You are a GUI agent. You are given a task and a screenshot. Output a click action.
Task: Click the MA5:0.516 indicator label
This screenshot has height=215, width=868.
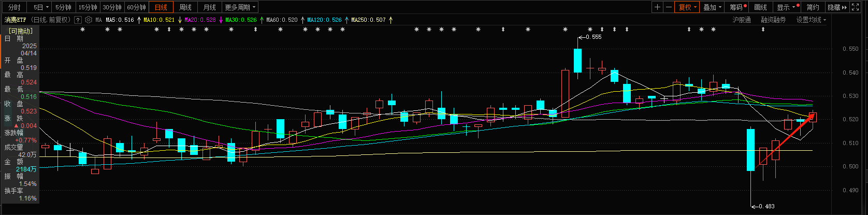click(x=120, y=20)
